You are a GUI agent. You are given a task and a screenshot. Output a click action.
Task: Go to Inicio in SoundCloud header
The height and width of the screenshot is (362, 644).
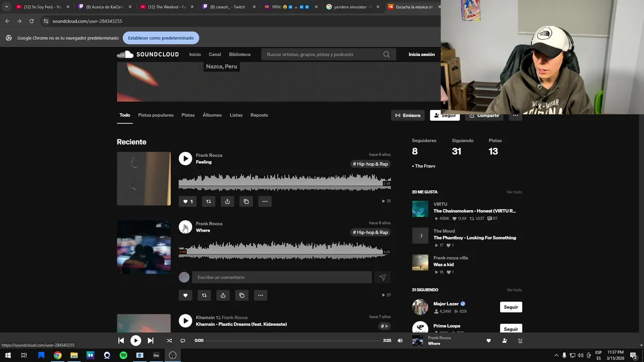tap(195, 54)
